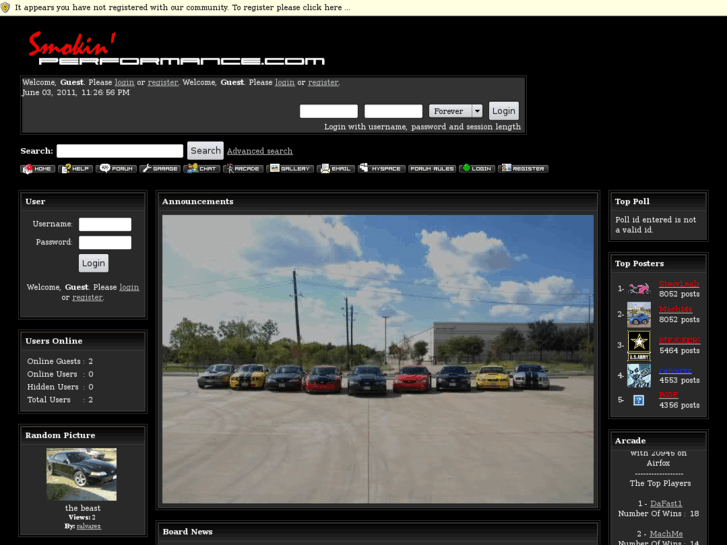The image size is (727, 545).
Task: Click 'Poll id entered is not a valid id' text
Action: coord(656,224)
